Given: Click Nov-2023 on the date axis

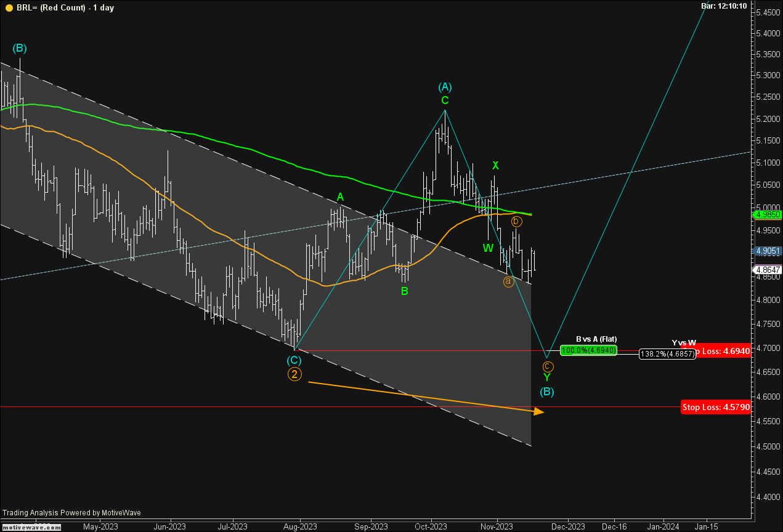Looking at the screenshot, I should (497, 526).
